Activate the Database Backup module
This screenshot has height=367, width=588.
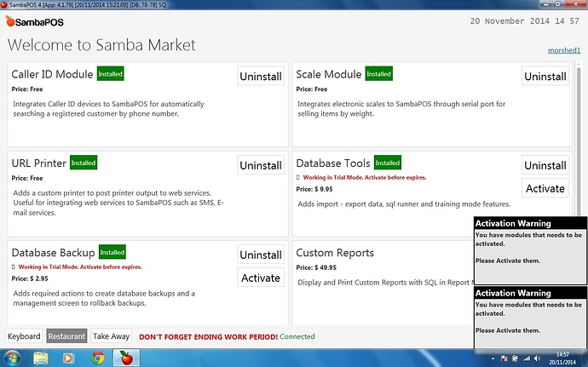point(261,278)
